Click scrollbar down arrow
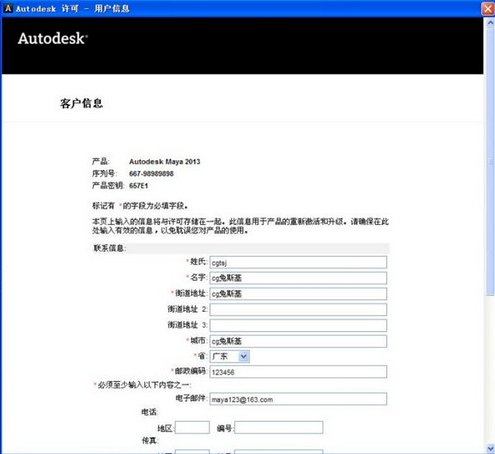The image size is (495, 454). [490, 448]
